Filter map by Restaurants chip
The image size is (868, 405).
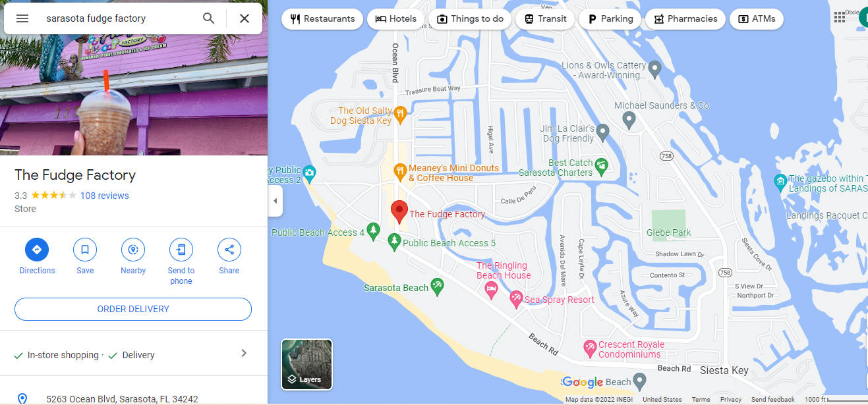(322, 19)
